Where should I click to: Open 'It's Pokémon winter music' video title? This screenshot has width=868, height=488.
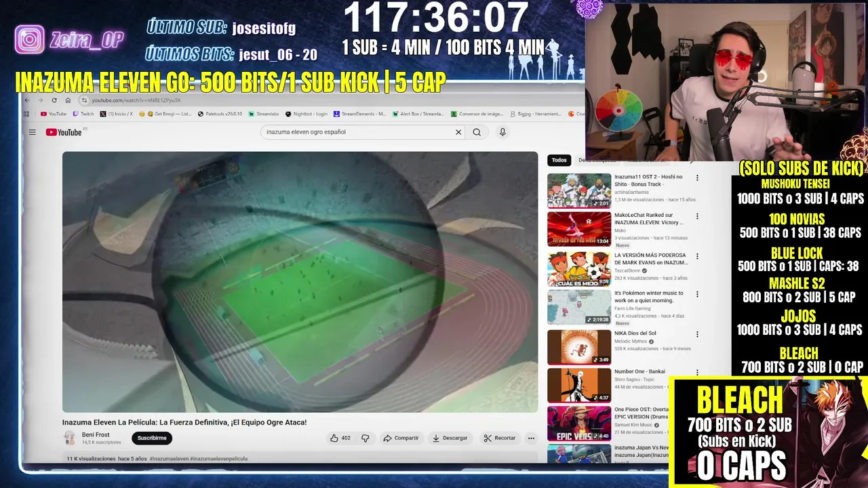pos(649,297)
